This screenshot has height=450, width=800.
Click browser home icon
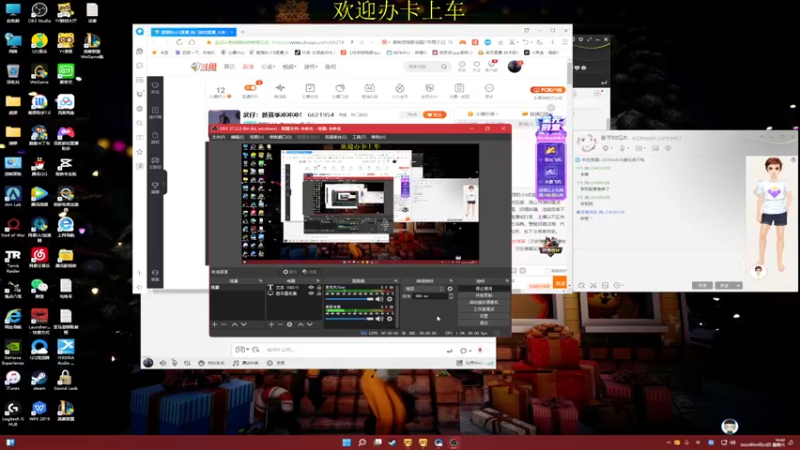point(192,42)
